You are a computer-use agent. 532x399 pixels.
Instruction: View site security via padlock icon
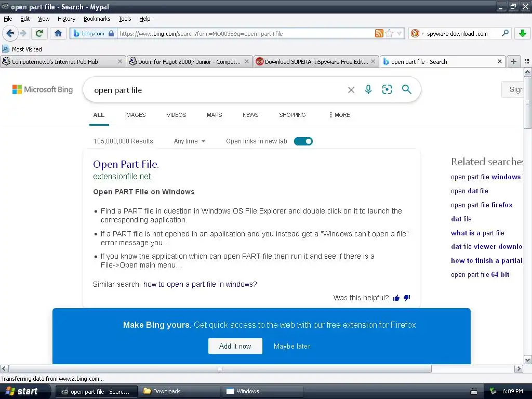111,34
